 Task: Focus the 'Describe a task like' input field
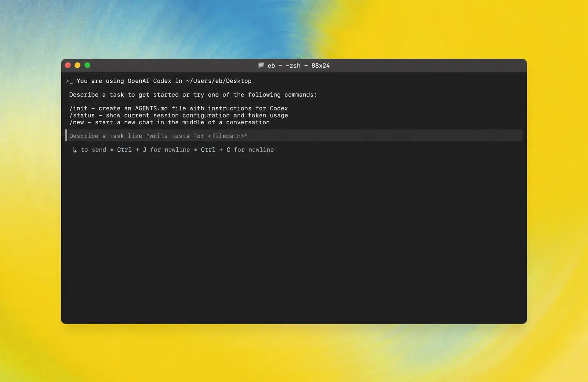coord(294,136)
